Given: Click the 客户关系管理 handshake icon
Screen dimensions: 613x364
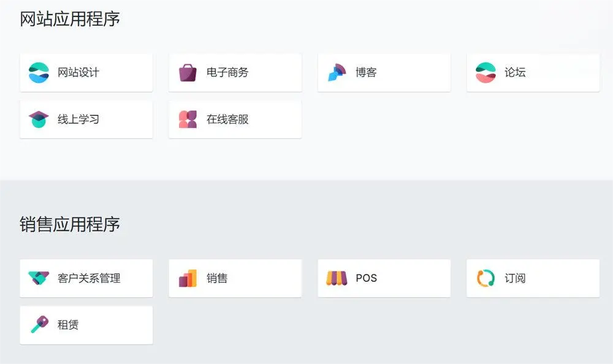Looking at the screenshot, I should (x=39, y=278).
